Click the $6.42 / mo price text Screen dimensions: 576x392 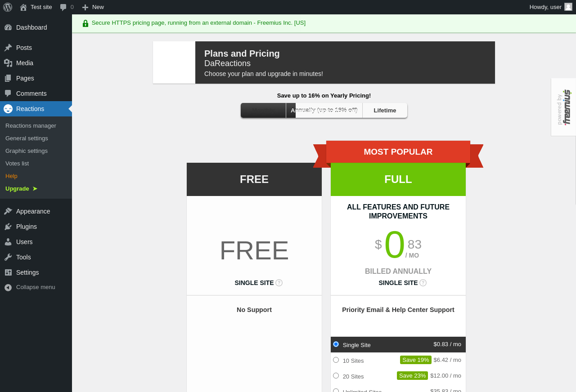(x=447, y=360)
